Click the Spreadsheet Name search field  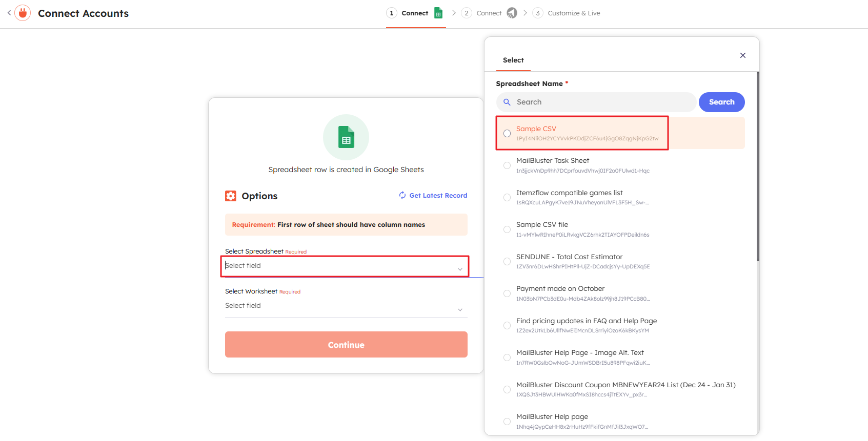tap(602, 102)
